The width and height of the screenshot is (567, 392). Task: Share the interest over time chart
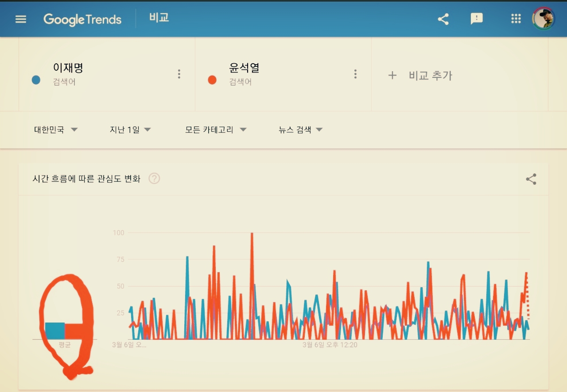(x=531, y=179)
